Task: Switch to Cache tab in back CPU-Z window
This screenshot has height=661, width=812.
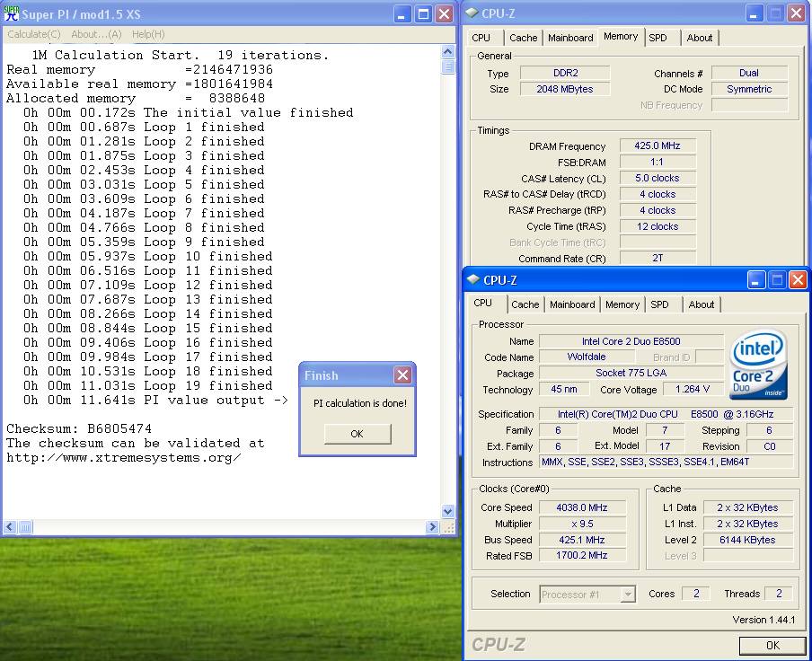Action: [x=524, y=38]
